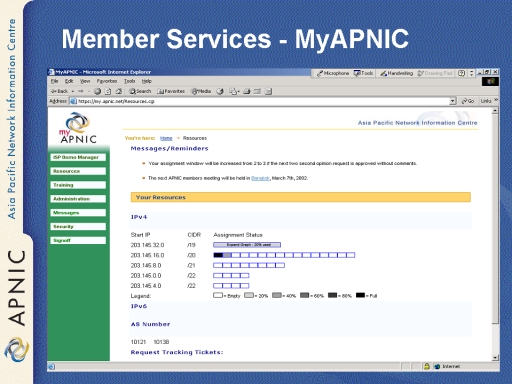
Task: Click the Internet Explorer title bar icon
Action: 51,72
